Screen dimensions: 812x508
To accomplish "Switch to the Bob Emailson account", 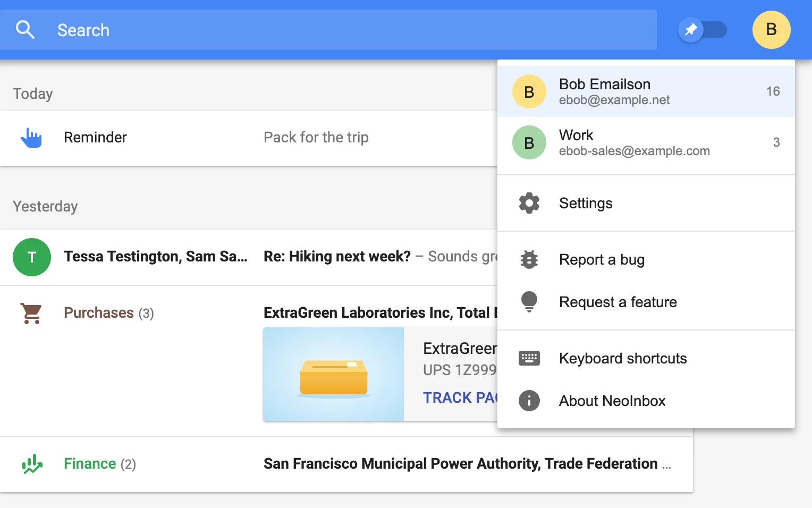I will [x=646, y=91].
